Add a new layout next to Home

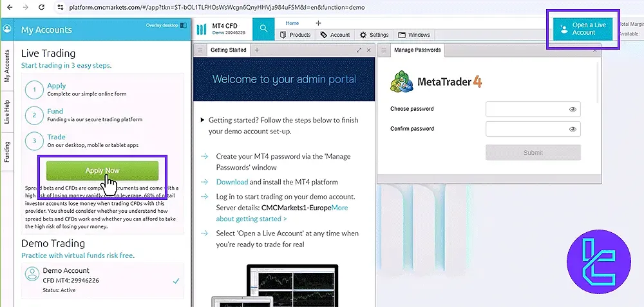coord(318,23)
